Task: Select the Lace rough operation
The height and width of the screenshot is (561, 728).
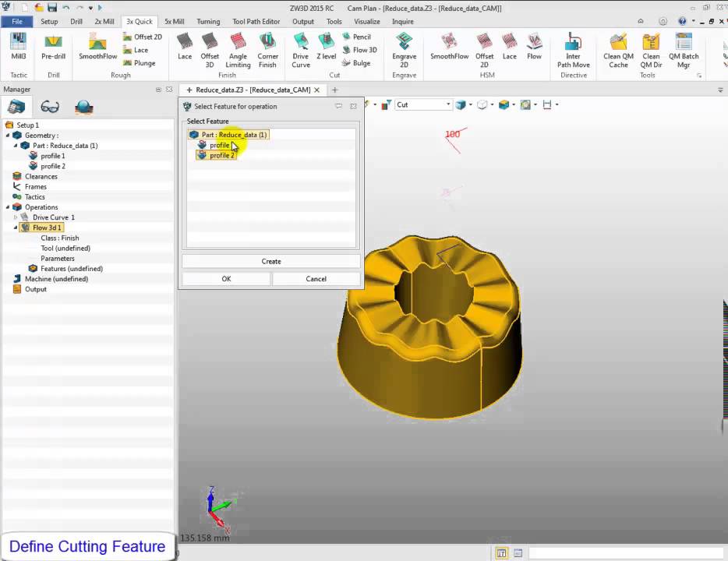Action: 136,50
